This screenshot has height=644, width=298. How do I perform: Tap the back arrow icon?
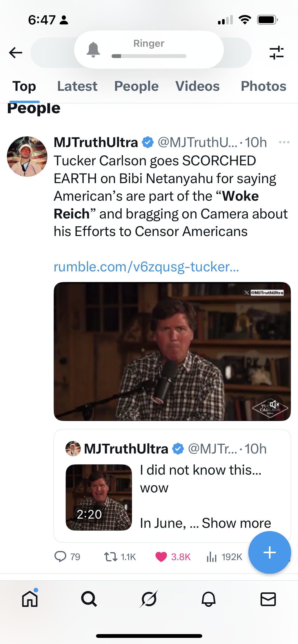[x=16, y=53]
